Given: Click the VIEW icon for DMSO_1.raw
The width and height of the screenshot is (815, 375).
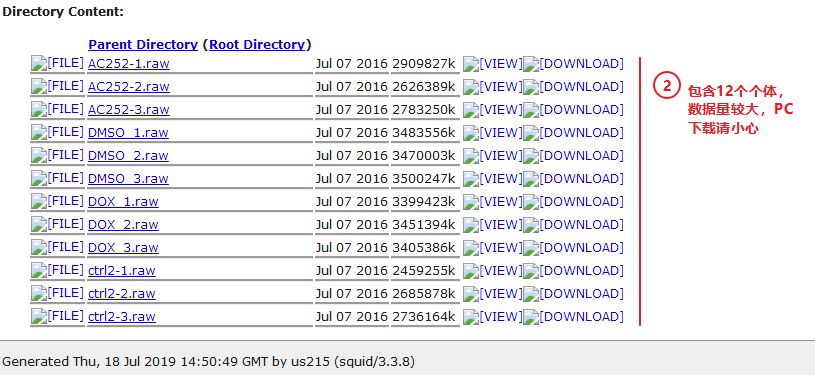Looking at the screenshot, I should coord(493,133).
